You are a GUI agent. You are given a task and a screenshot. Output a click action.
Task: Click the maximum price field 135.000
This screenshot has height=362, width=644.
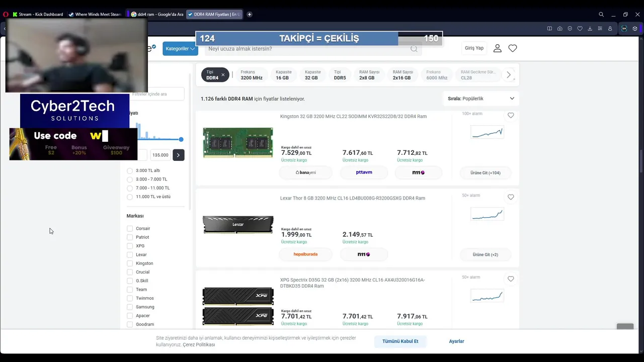160,155
